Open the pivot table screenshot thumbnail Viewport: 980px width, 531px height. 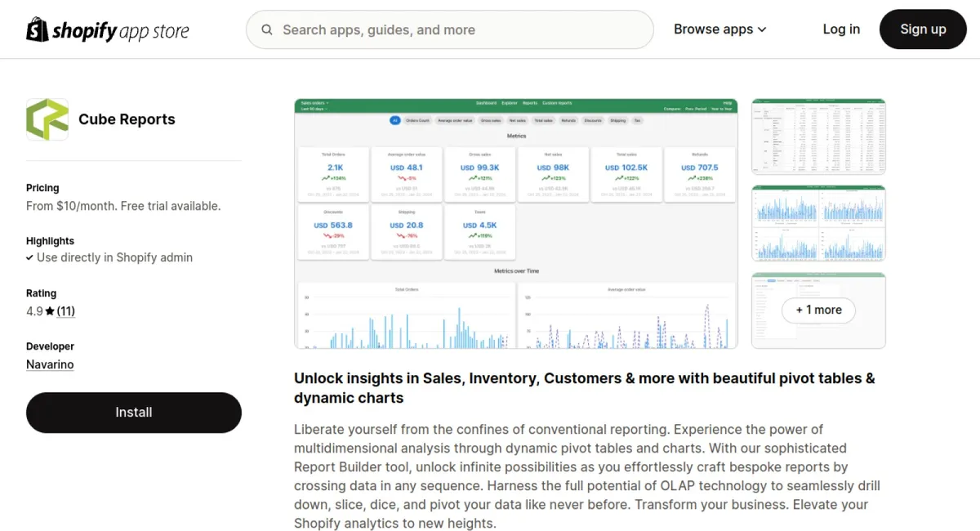pyautogui.click(x=818, y=136)
